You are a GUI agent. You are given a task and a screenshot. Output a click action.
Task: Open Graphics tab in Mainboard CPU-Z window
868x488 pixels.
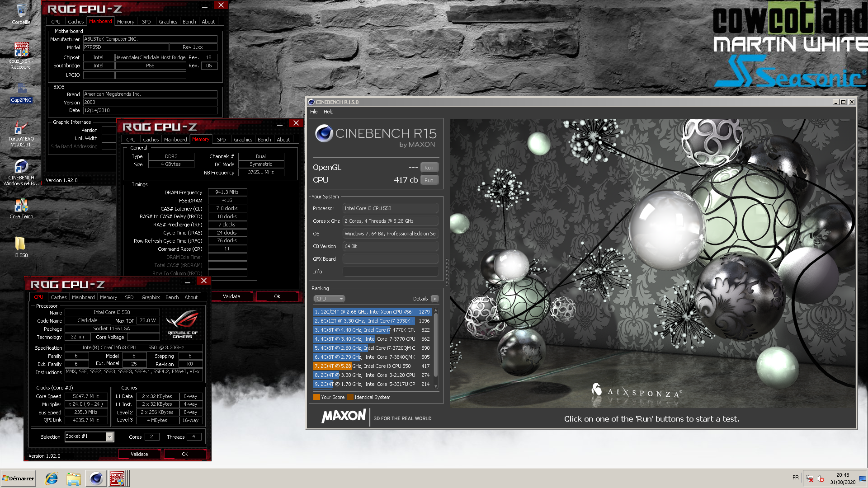point(168,22)
